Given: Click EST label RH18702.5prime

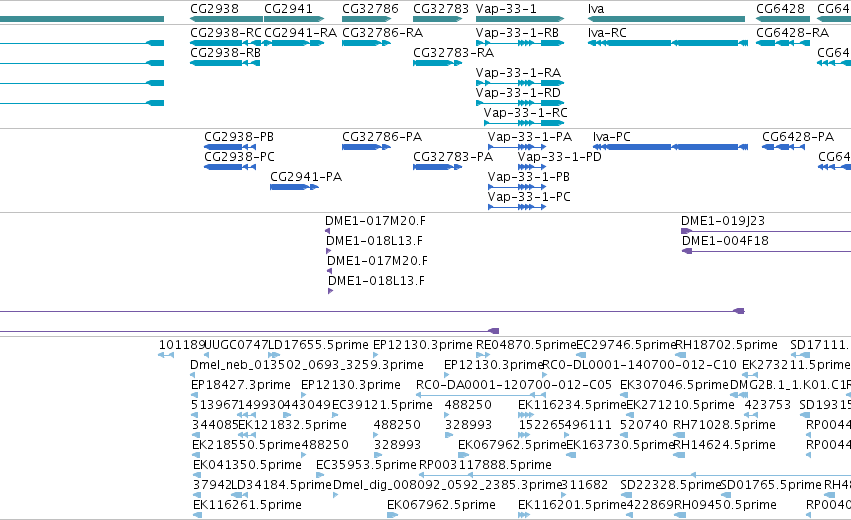Looking at the screenshot, I should click(x=726, y=345).
